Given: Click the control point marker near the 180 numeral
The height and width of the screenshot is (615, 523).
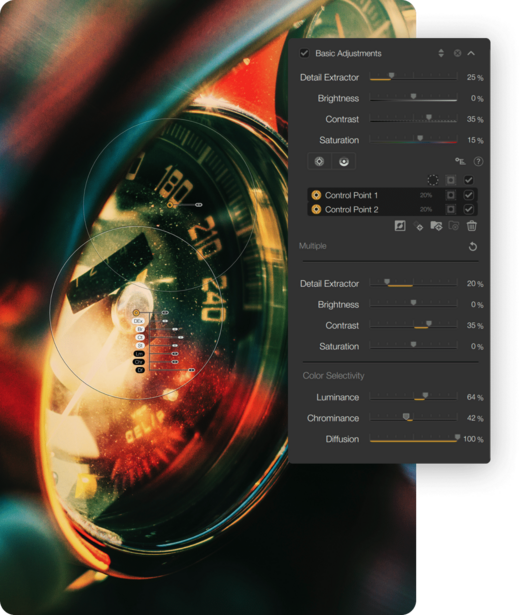Looking at the screenshot, I should coord(170,205).
